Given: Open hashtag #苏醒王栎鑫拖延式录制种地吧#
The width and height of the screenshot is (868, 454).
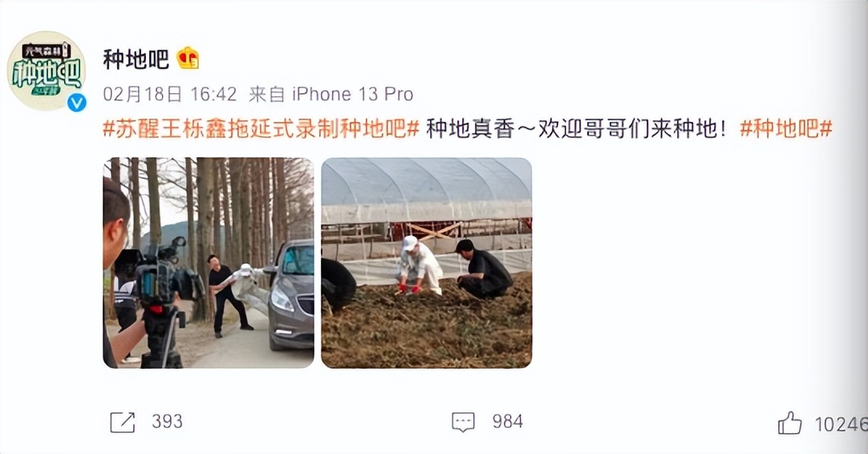Looking at the screenshot, I should (x=262, y=128).
